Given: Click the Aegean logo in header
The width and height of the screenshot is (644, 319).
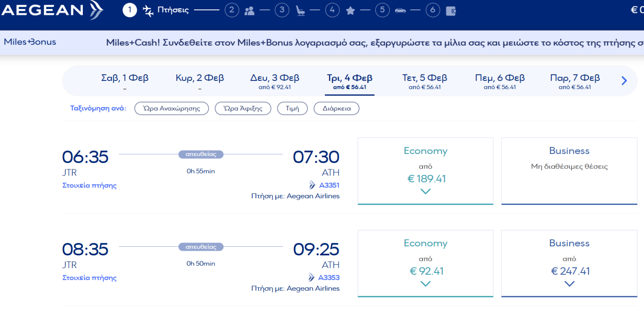Looking at the screenshot, I should point(52,10).
